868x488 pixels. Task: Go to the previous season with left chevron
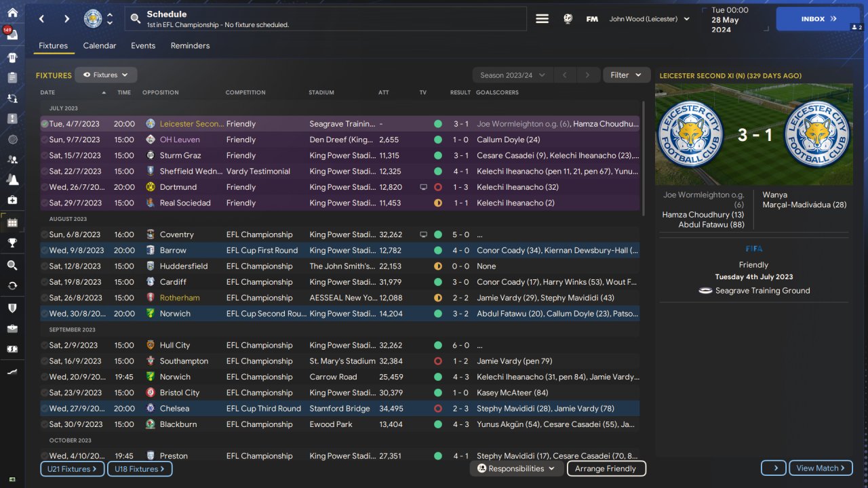click(x=565, y=75)
